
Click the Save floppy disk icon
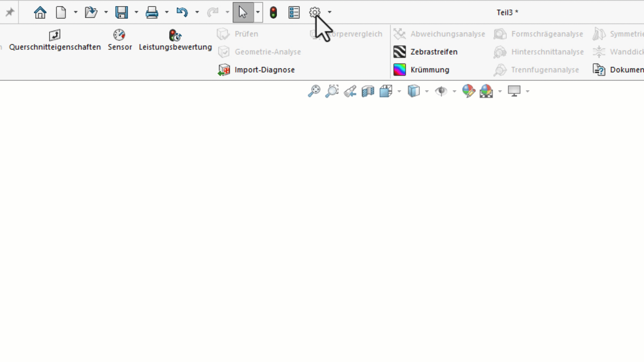point(121,13)
